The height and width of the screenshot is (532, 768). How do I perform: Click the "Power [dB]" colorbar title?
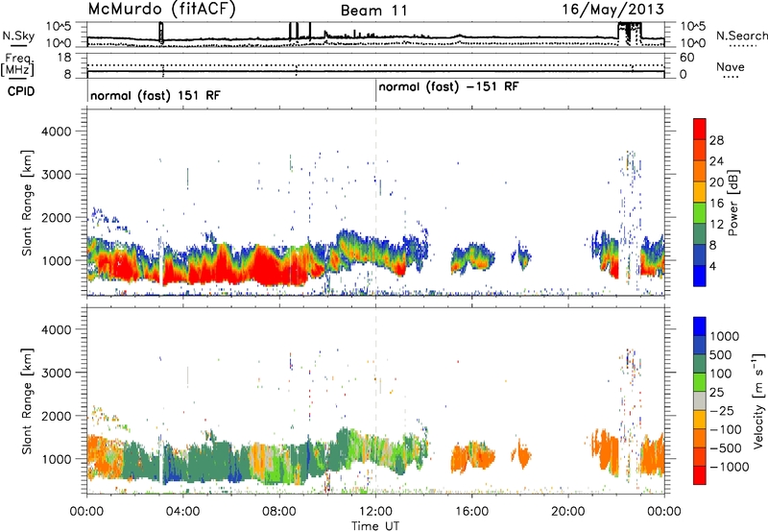[x=732, y=203]
